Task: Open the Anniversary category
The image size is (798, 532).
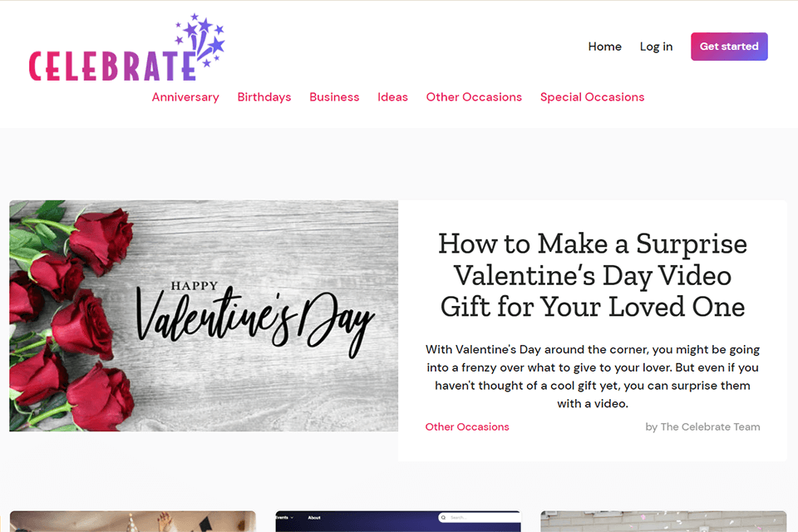Action: click(185, 97)
